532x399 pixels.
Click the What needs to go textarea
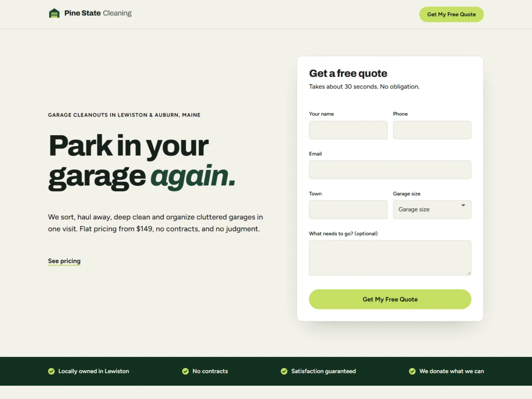[390, 258]
